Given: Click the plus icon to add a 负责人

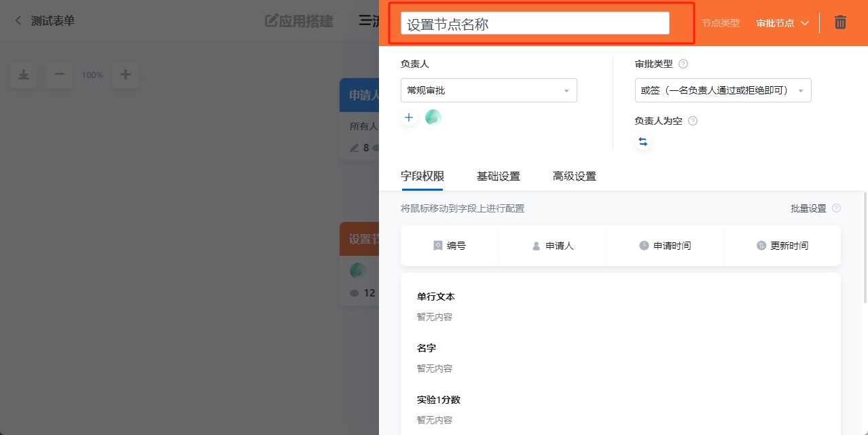Looking at the screenshot, I should point(409,117).
